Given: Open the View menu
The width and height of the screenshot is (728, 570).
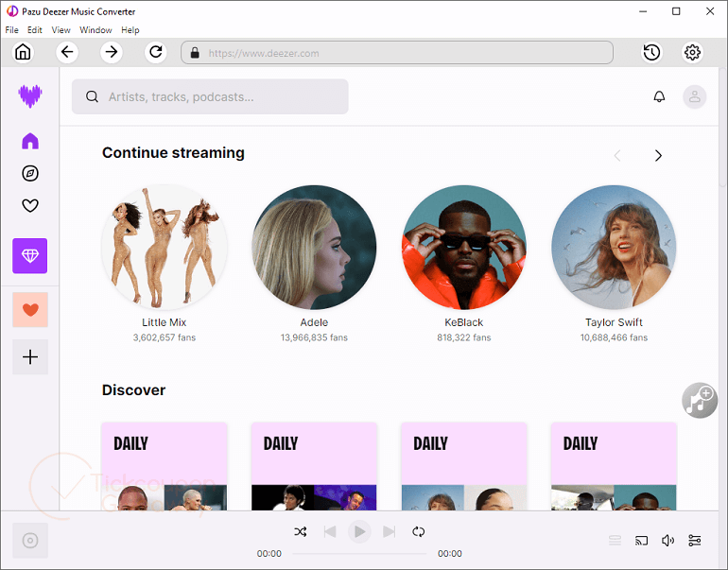Looking at the screenshot, I should click(x=61, y=29).
